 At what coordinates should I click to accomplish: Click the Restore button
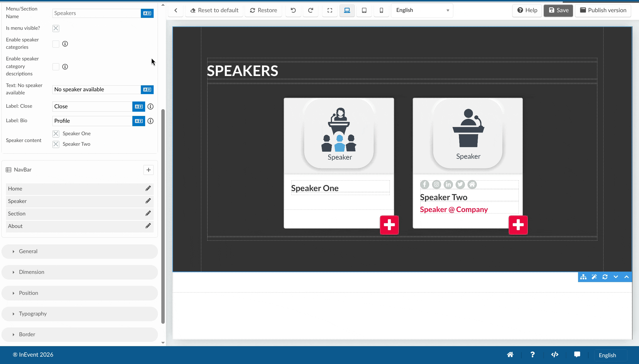pos(263,10)
